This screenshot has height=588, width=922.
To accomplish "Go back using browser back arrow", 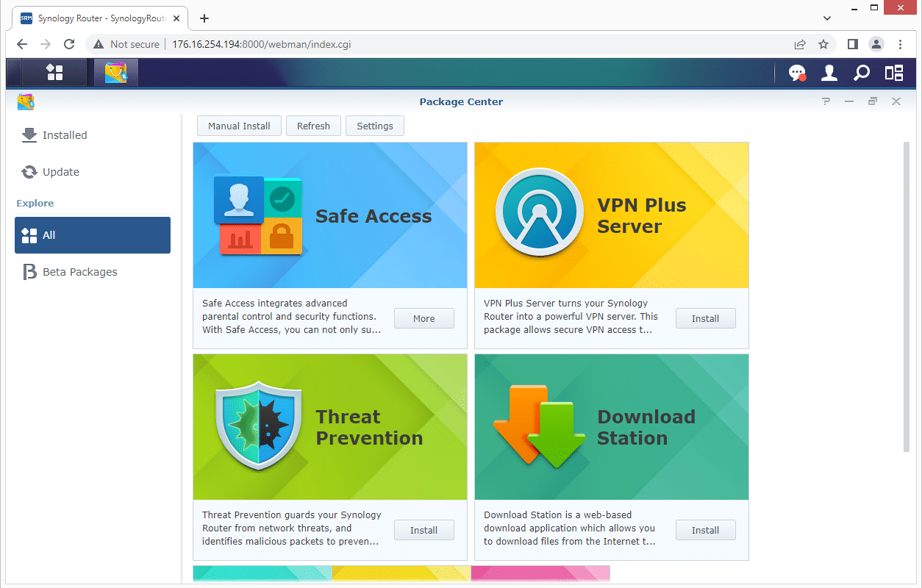I will tap(22, 44).
